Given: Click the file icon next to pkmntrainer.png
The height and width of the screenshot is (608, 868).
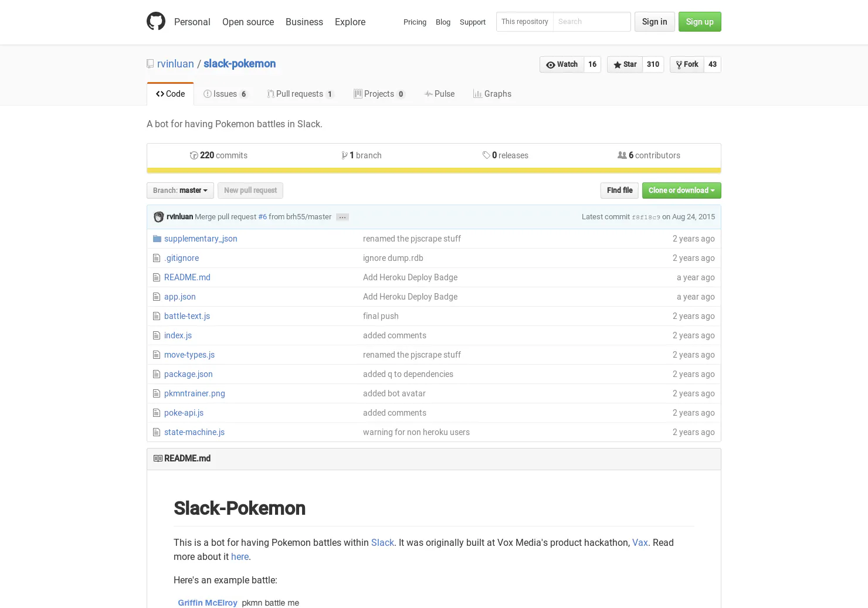Looking at the screenshot, I should 157,393.
